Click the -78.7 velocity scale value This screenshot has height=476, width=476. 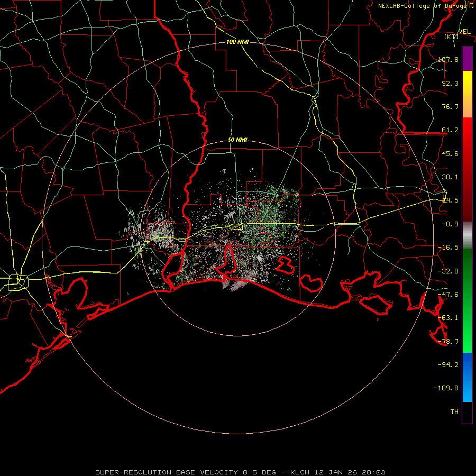tap(448, 342)
